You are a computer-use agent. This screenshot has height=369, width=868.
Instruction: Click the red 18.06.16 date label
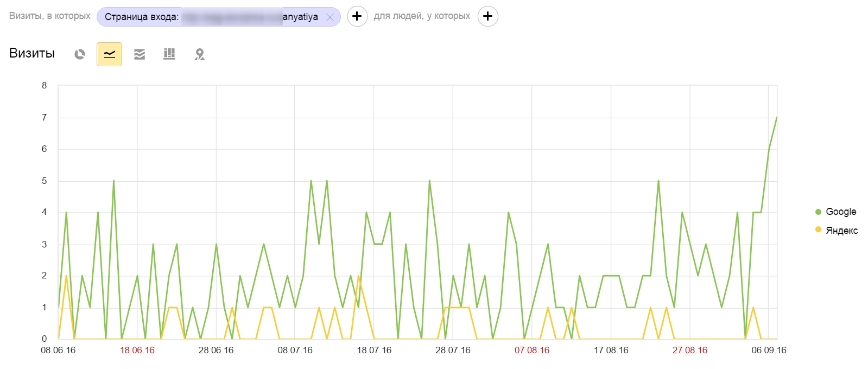click(137, 351)
